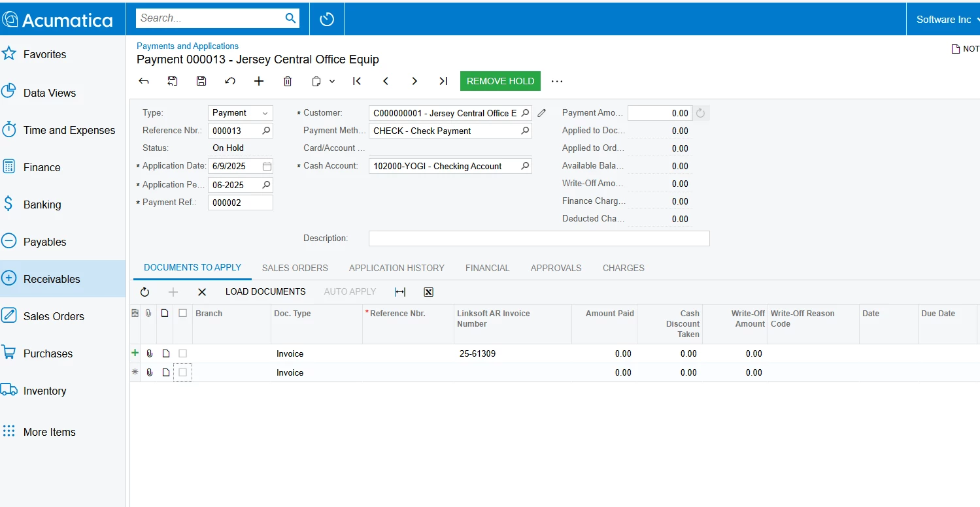980x507 pixels.
Task: Toggle the select-all checkbox in grid header
Action: [x=182, y=314]
